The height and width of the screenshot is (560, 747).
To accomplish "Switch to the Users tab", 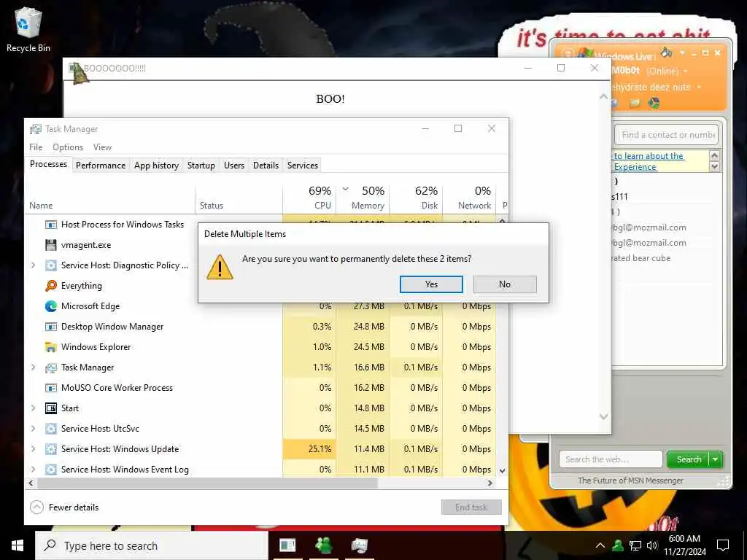I will 234,166.
